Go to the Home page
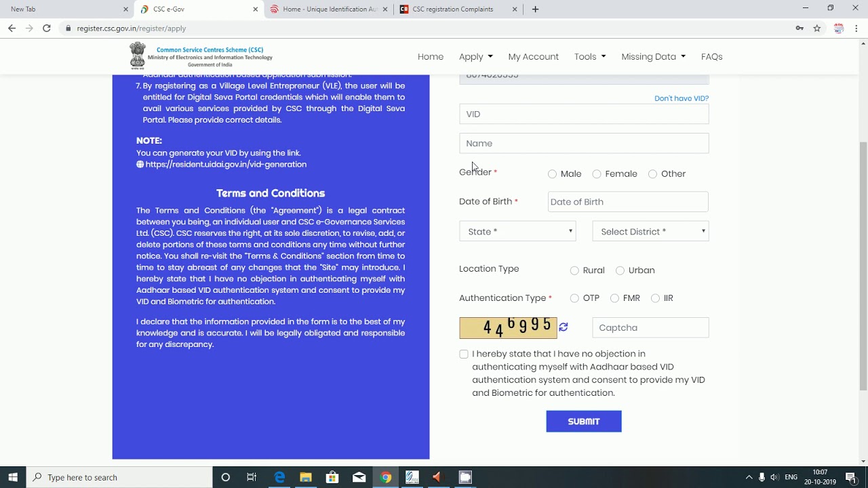Viewport: 868px width, 488px height. pyautogui.click(x=431, y=57)
